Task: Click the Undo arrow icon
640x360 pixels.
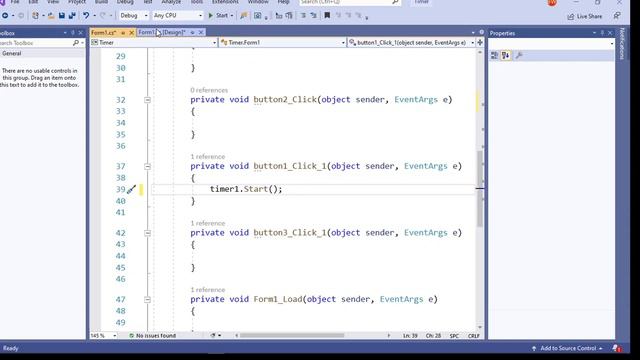Action: point(86,16)
